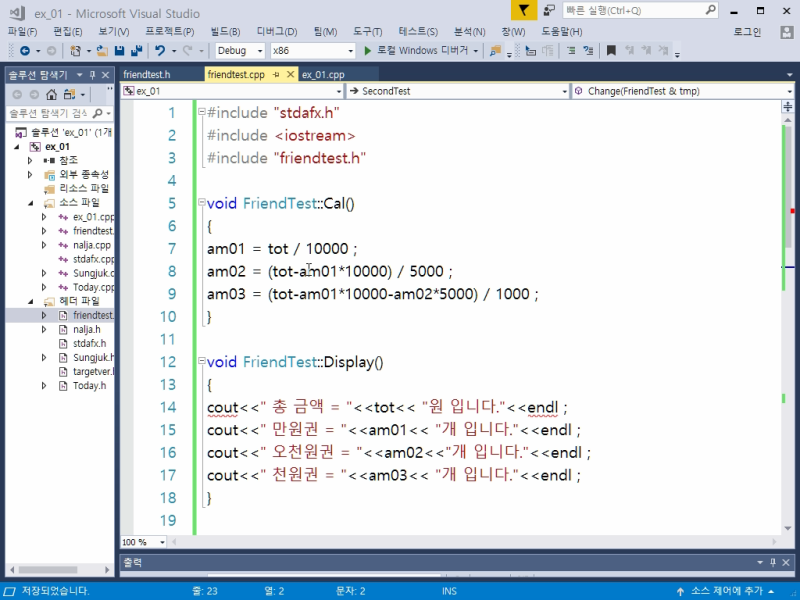Select the stdafx.h file in the tree
The height and width of the screenshot is (600, 800).
pos(89,343)
